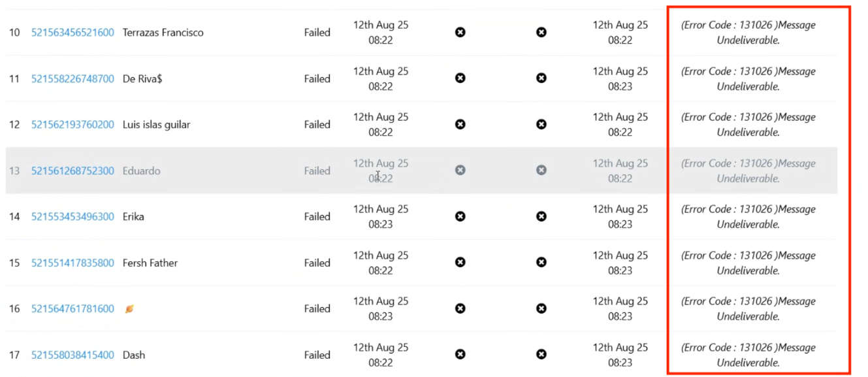
Task: Select the number 521562193760200 link
Action: pyautogui.click(x=72, y=125)
